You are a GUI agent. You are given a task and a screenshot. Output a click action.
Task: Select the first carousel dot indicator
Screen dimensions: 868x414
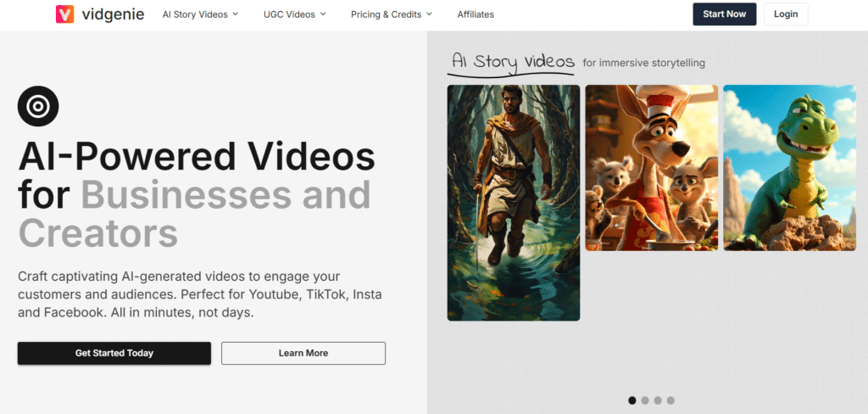(632, 400)
